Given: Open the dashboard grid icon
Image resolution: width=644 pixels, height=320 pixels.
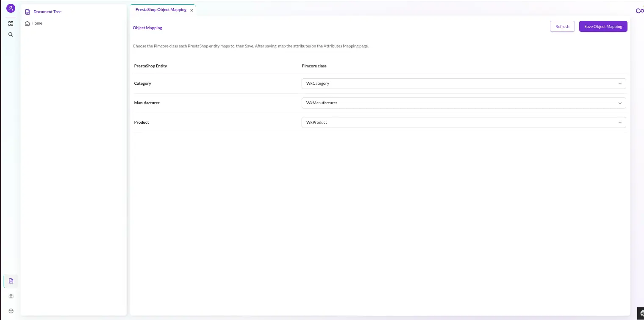Looking at the screenshot, I should (x=11, y=23).
